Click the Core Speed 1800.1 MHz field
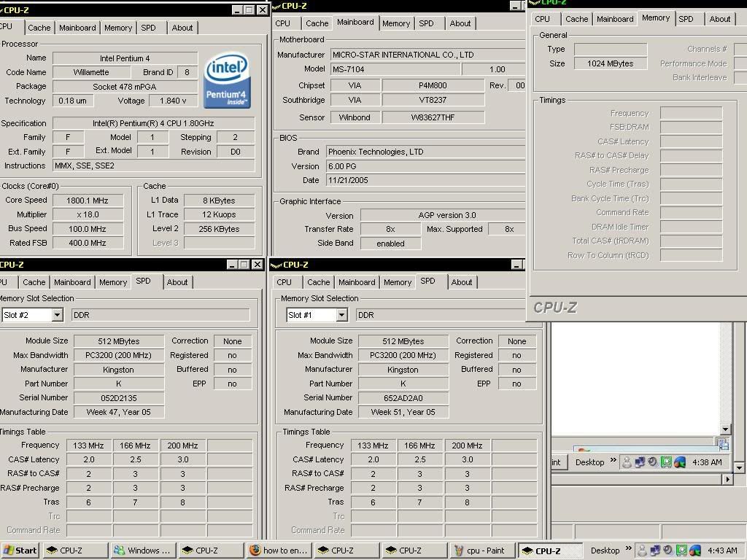747x560 pixels. click(87, 201)
